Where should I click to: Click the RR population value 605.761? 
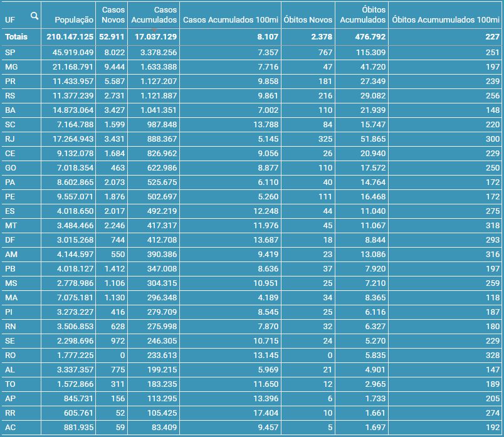78,413
